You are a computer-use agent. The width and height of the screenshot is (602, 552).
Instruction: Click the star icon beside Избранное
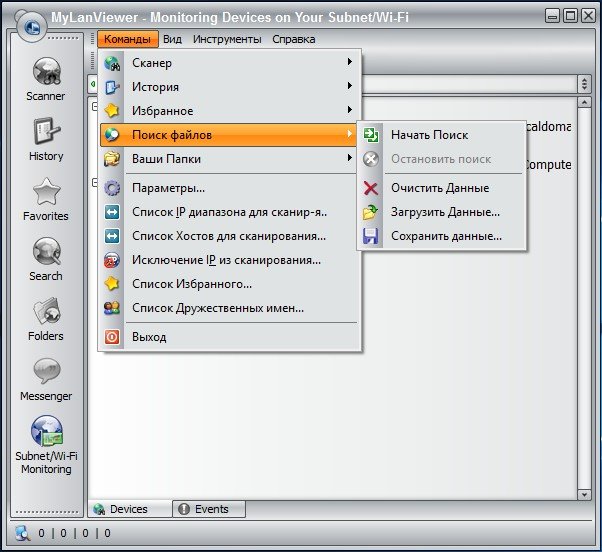pyautogui.click(x=112, y=111)
